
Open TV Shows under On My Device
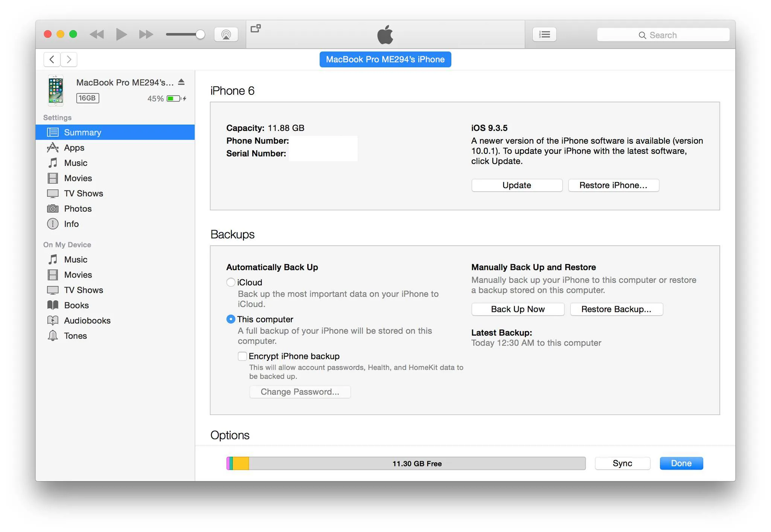coord(115,290)
